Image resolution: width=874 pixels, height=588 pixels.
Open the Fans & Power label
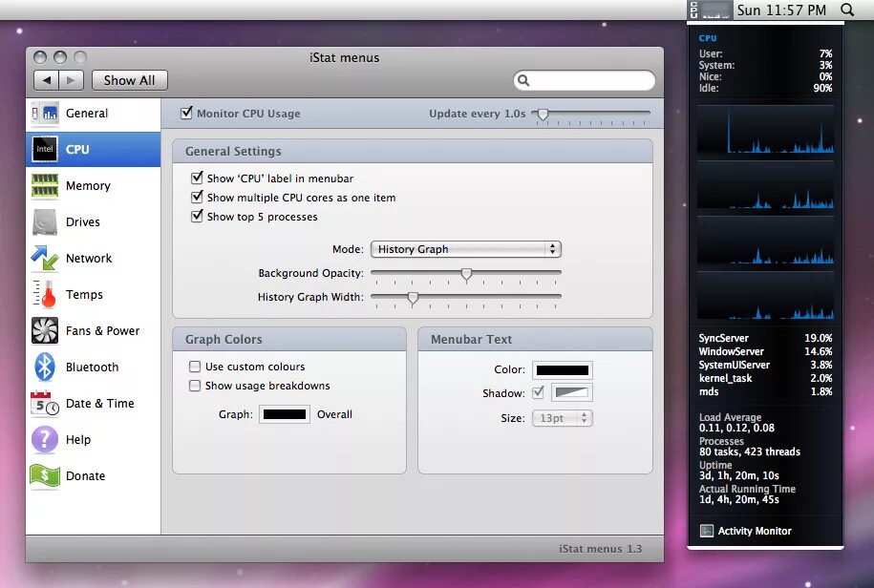(x=102, y=330)
